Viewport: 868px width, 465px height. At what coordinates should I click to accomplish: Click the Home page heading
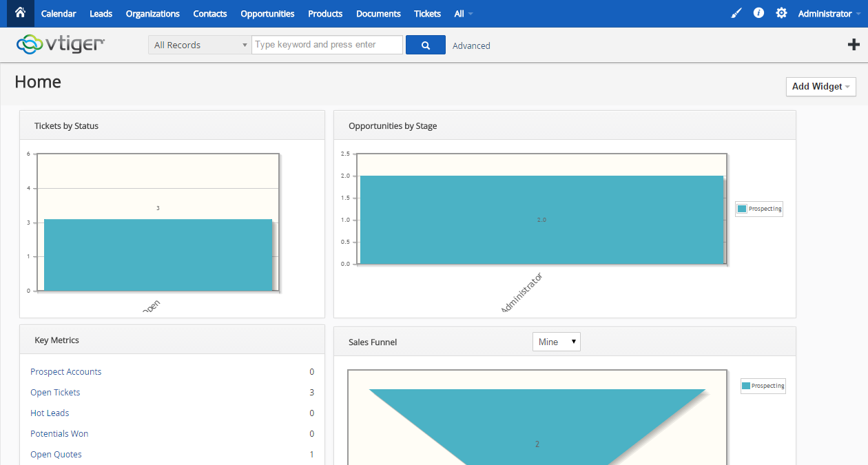pyautogui.click(x=38, y=82)
